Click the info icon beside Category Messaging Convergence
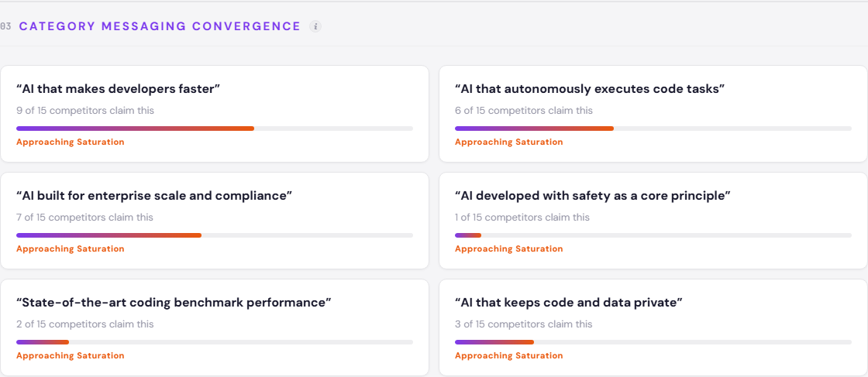Viewport: 868px width, 377px height. (315, 26)
